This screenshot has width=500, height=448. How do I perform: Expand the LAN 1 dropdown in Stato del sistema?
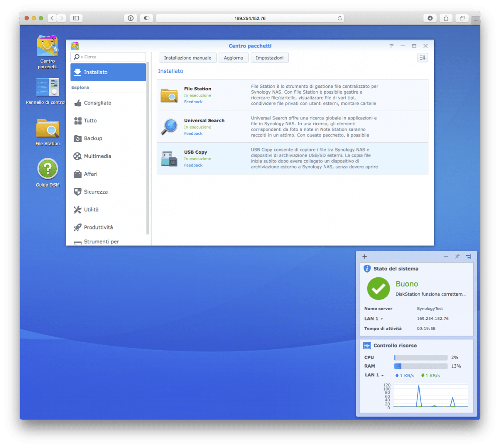(382, 319)
